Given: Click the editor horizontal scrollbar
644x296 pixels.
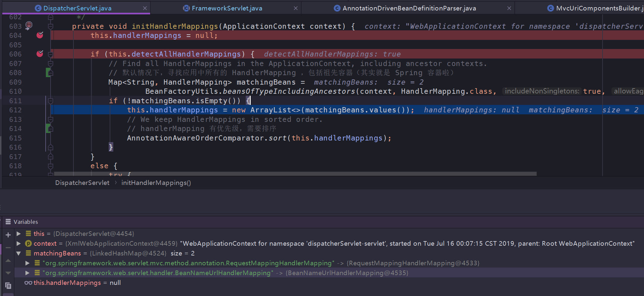Looking at the screenshot, I should coord(295,174).
